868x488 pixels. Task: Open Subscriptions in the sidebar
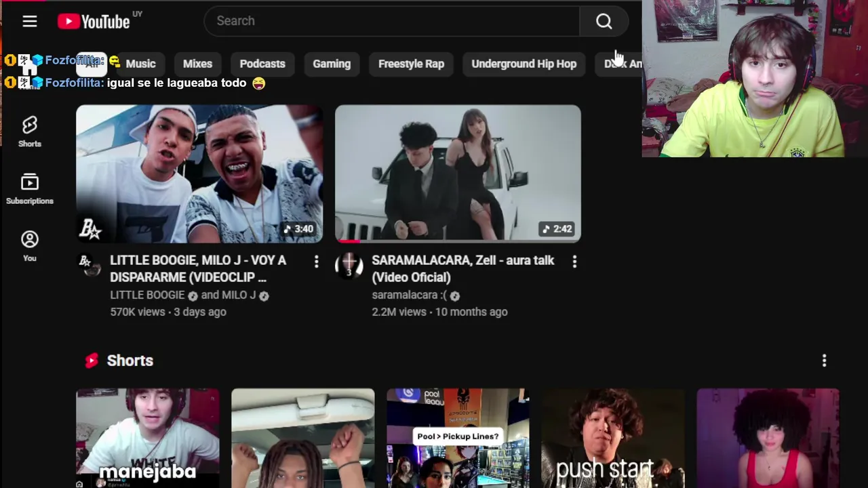coord(29,189)
